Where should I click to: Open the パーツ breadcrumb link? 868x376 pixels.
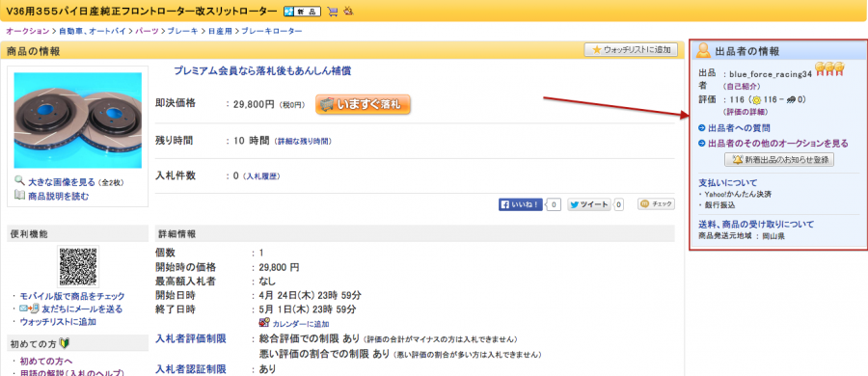147,31
